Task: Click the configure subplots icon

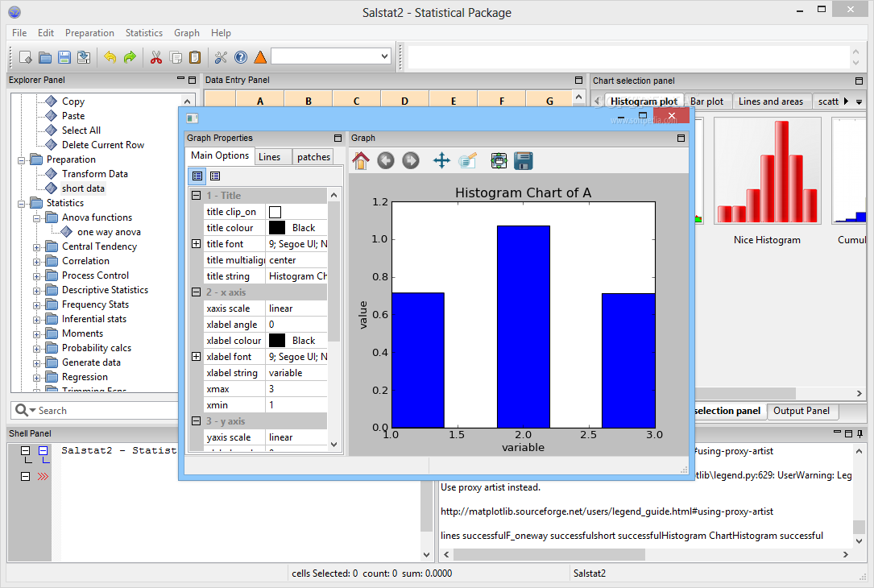Action: click(499, 161)
